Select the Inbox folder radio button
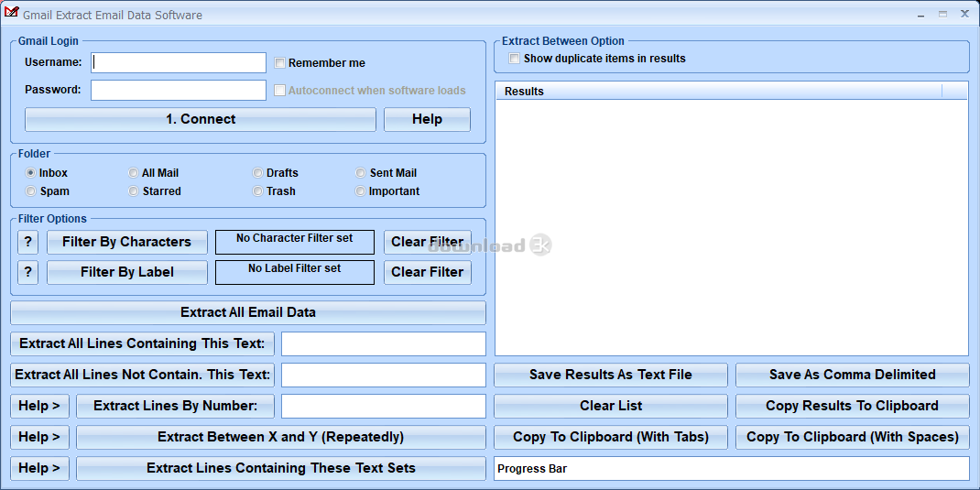 [x=30, y=172]
